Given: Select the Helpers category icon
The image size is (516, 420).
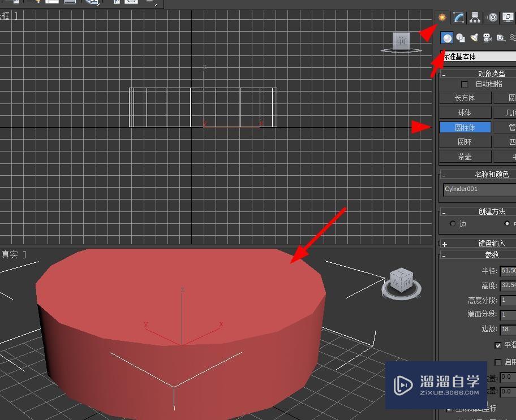Looking at the screenshot, I should (501, 38).
